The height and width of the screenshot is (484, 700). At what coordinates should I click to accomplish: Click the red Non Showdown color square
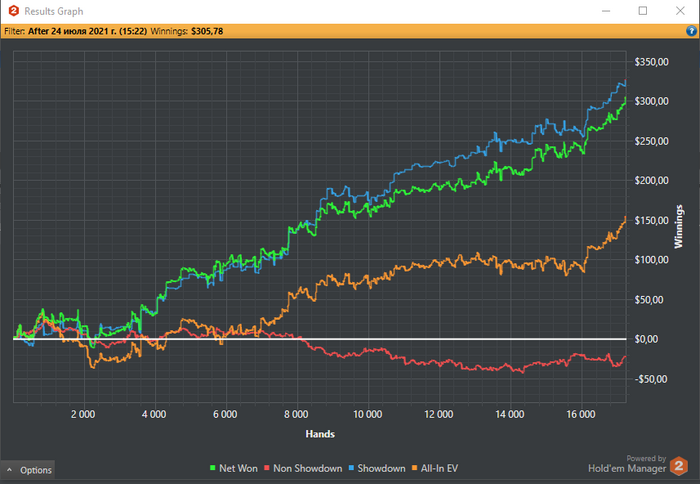[x=267, y=468]
